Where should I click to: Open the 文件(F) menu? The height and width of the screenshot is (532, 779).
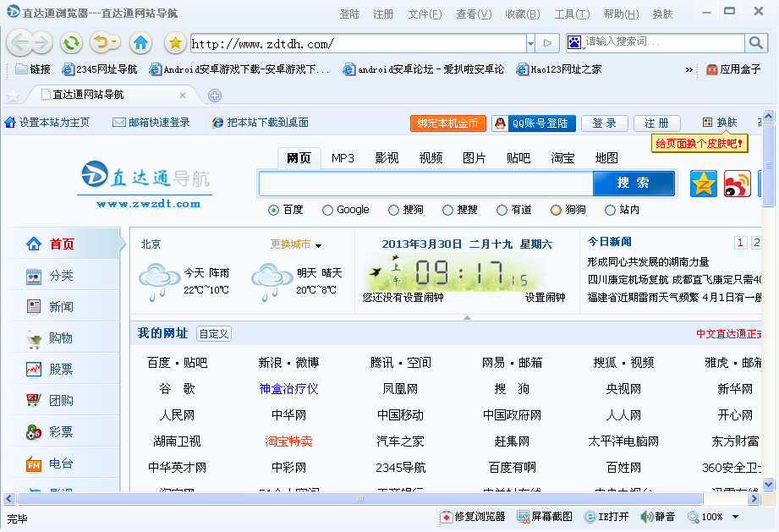425,14
